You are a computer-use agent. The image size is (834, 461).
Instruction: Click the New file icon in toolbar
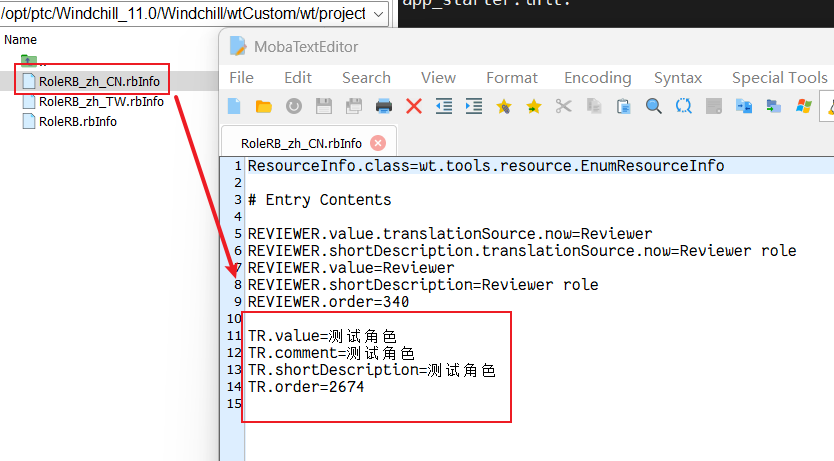235,106
